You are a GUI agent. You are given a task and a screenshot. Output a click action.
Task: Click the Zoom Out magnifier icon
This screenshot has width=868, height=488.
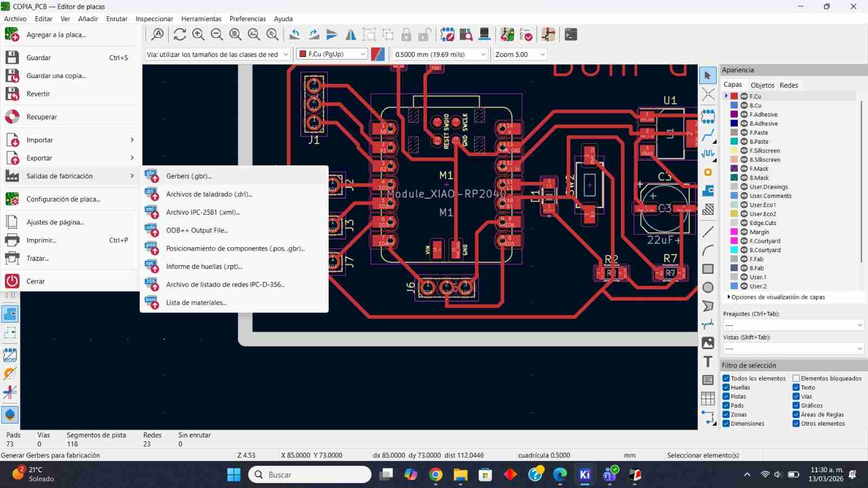click(x=217, y=35)
